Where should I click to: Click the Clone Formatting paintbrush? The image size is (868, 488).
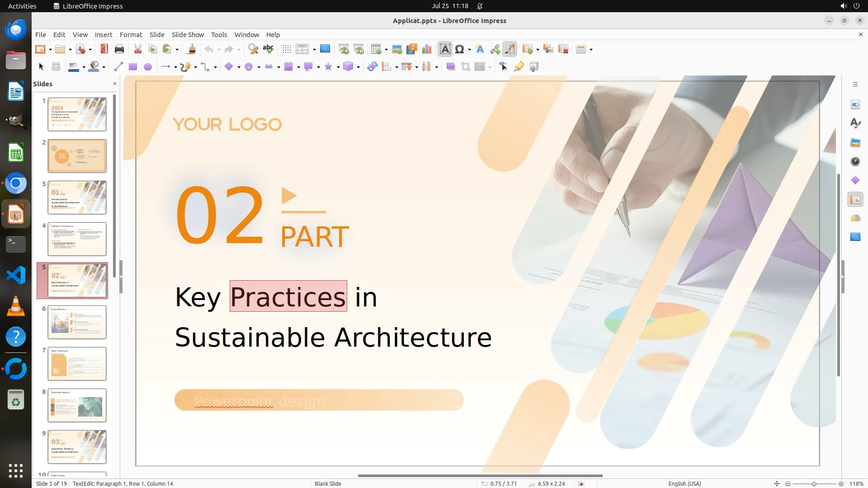[191, 49]
